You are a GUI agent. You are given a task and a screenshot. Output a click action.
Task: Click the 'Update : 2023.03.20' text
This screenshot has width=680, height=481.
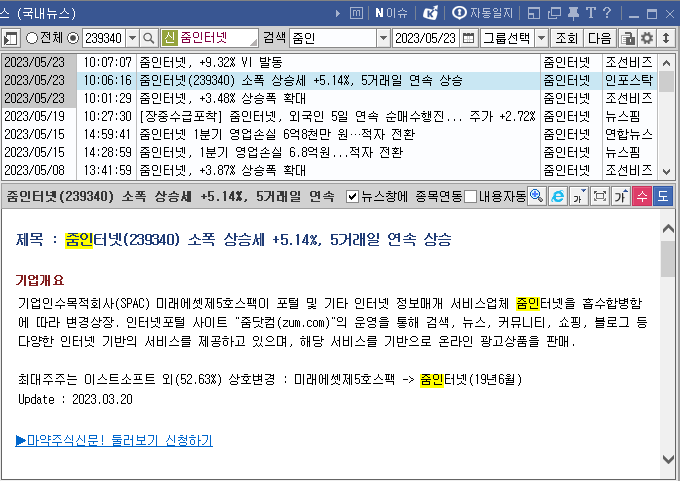75,399
